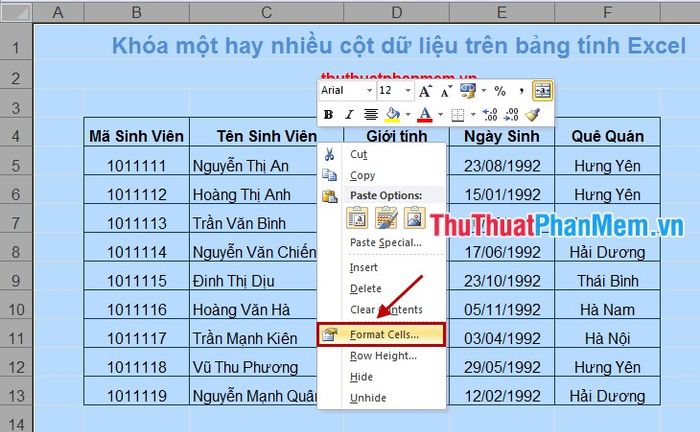Image resolution: width=700 pixels, height=432 pixels.
Task: Click the Increase Decimal icon
Action: 490,115
